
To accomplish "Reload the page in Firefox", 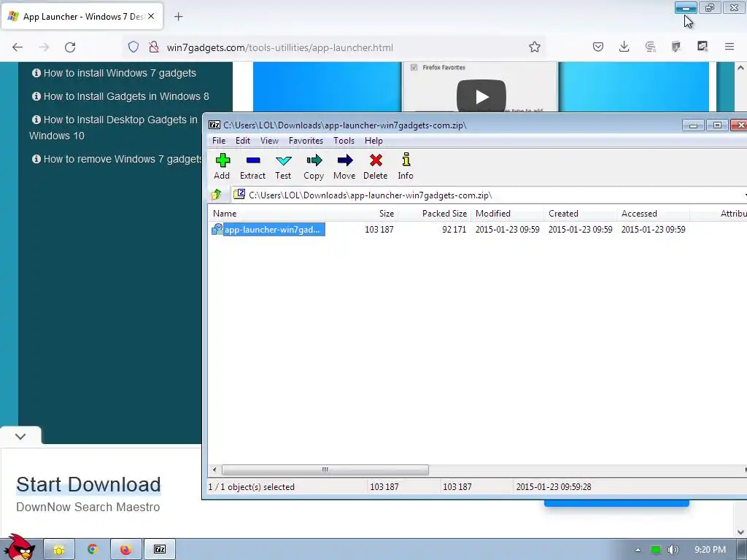I will 70,47.
